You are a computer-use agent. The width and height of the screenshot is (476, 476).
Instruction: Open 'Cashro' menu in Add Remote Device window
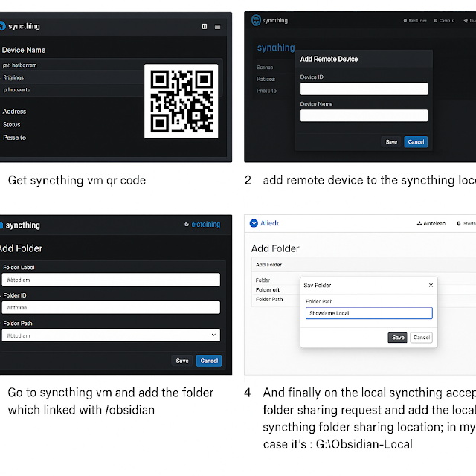tap(444, 20)
